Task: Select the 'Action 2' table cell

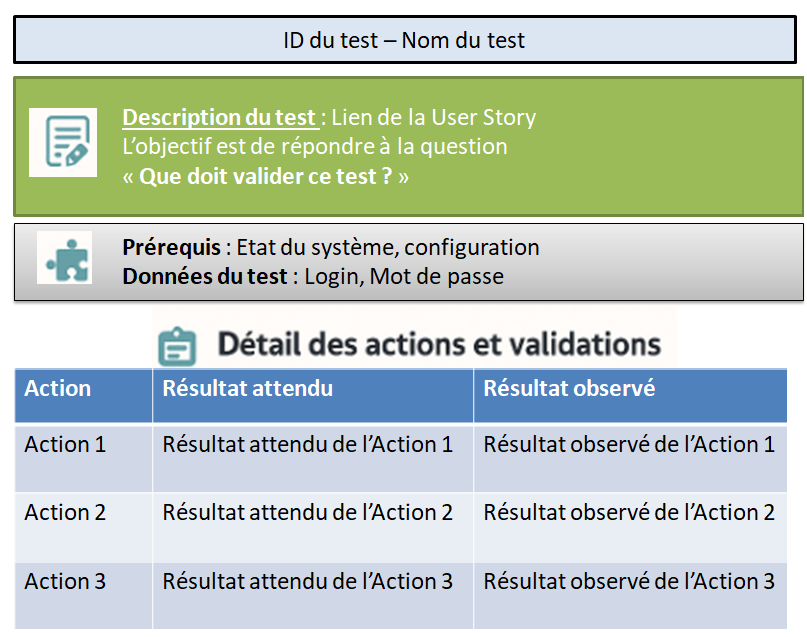Action: click(83, 527)
